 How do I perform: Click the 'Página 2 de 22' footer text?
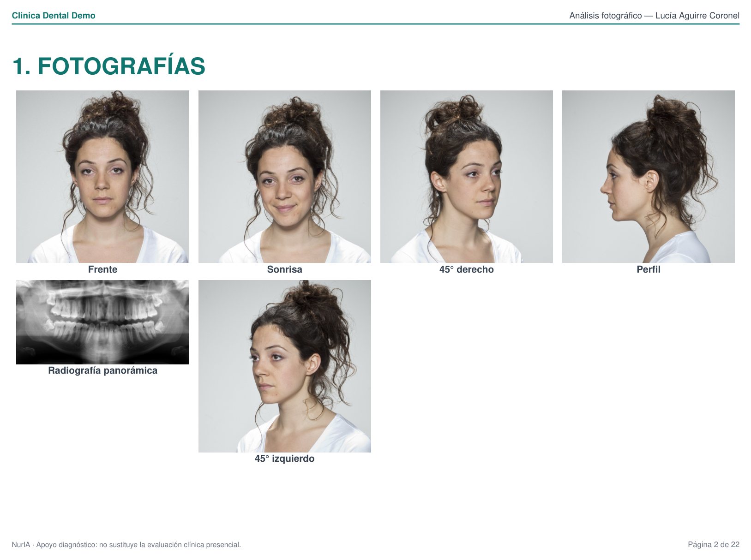(x=714, y=545)
